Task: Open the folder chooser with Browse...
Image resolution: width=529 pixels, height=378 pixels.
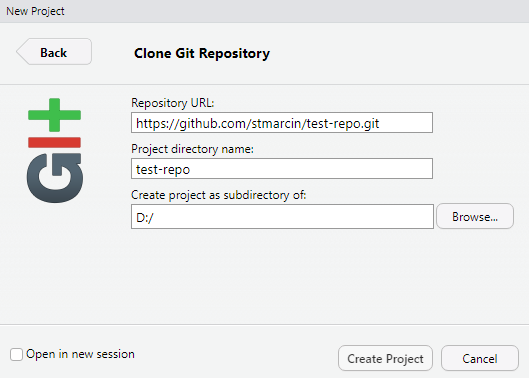Action: (x=475, y=216)
